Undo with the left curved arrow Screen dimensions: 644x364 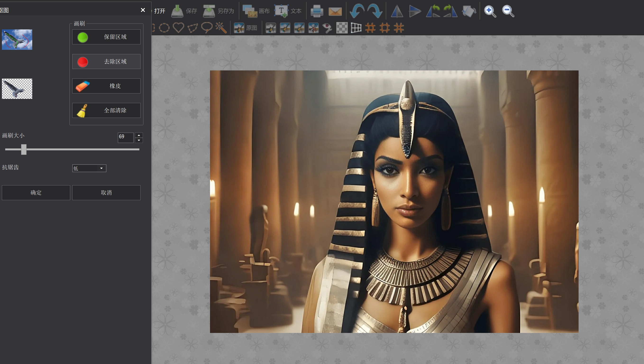coord(357,11)
